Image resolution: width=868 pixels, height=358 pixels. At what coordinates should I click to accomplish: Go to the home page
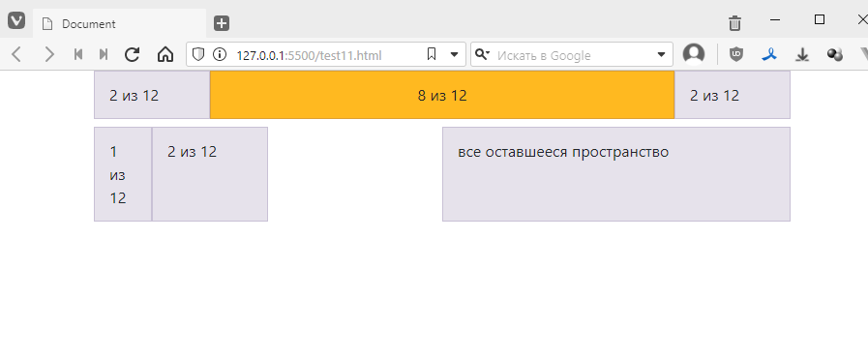tap(165, 54)
